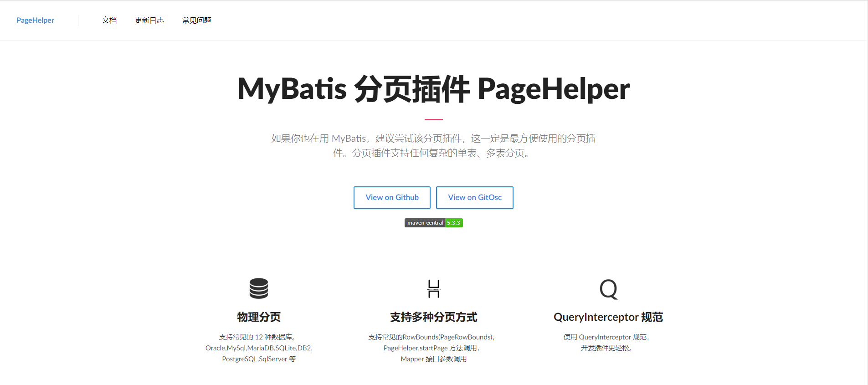This screenshot has width=868, height=385.
Task: Click text 'Mapper 接口参数调用'
Action: [x=434, y=359]
